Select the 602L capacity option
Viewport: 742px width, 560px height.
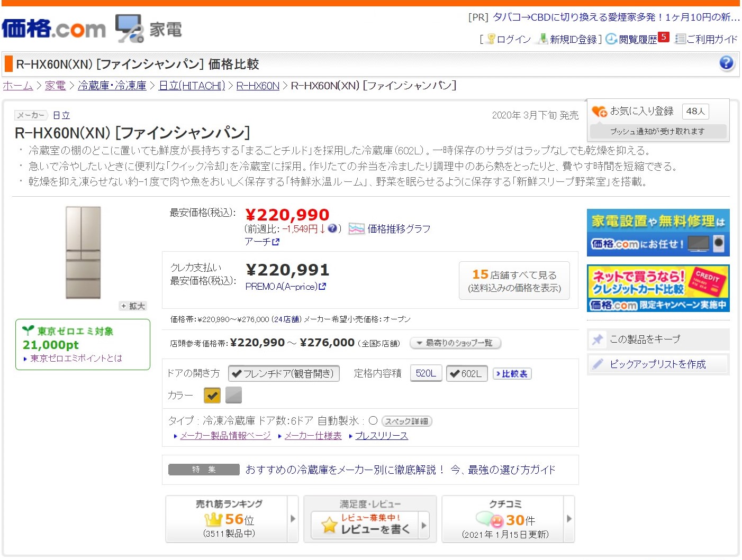(467, 373)
